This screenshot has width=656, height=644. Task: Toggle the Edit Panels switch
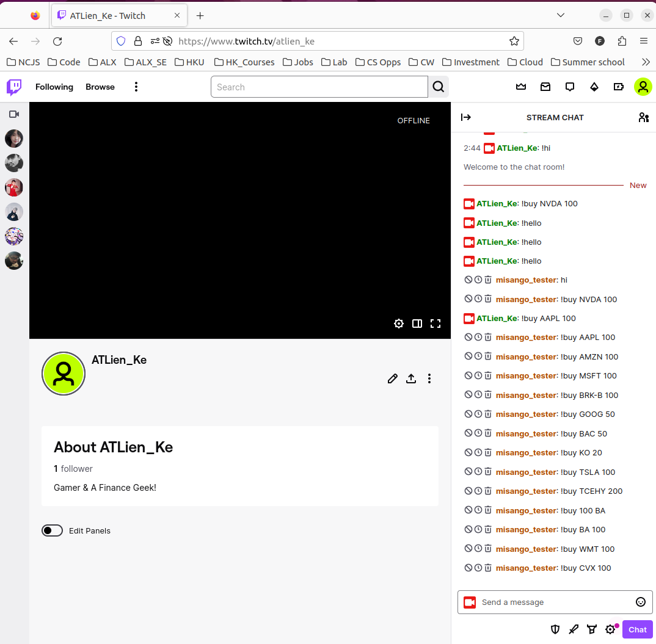[x=53, y=530]
